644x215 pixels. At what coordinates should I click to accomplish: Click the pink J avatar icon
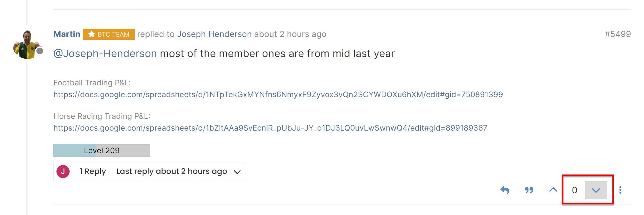(63, 171)
